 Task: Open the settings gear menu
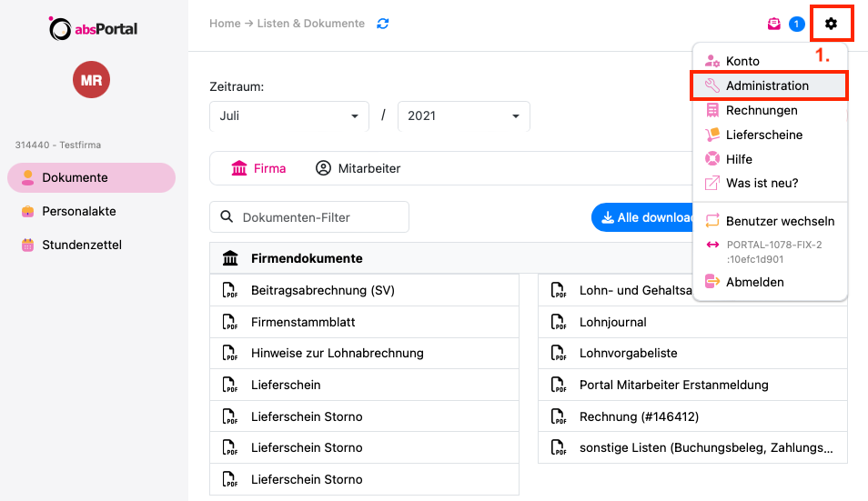[x=831, y=24]
